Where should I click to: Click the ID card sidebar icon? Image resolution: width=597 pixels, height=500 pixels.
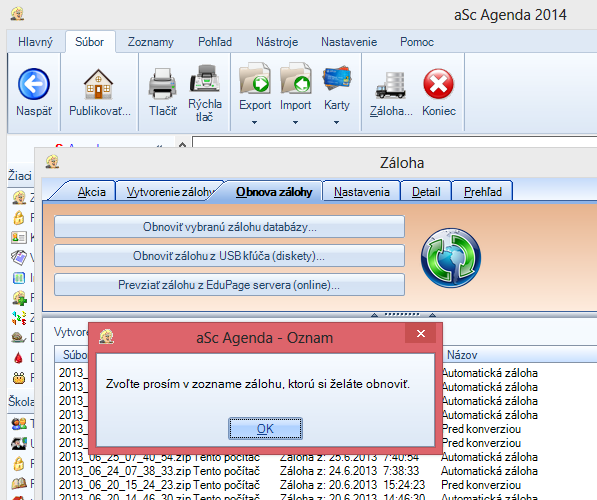(19, 238)
